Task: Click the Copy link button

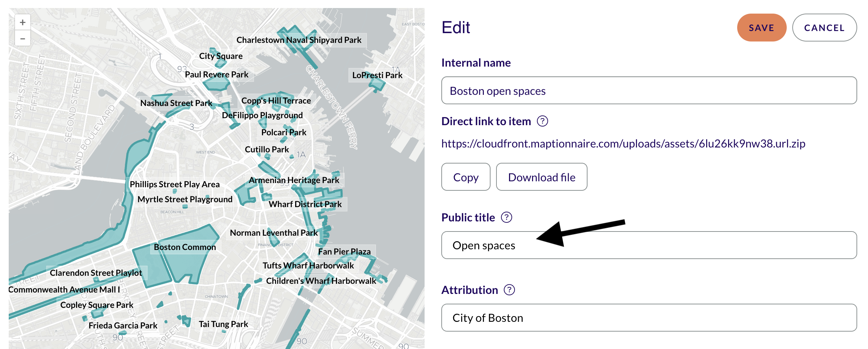Action: [465, 177]
